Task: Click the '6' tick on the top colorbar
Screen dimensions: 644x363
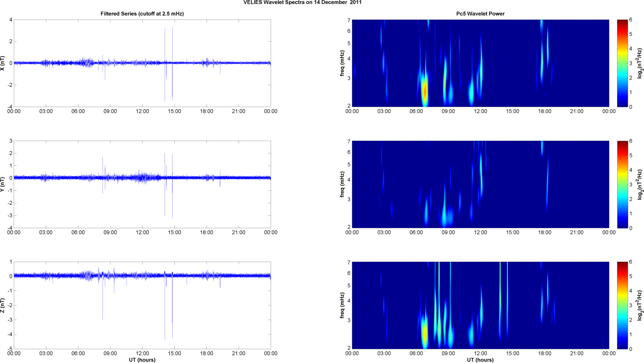Action: [x=631, y=20]
